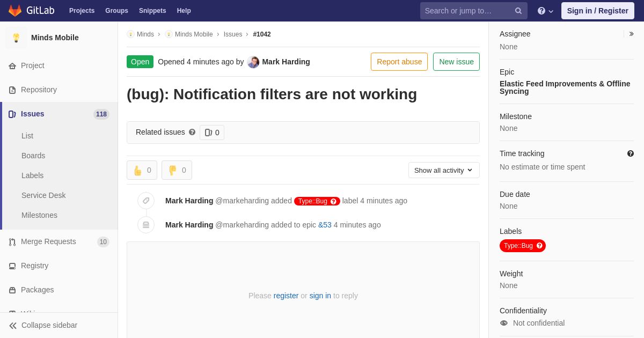Click the New issue button
644x338 pixels.
coord(456,62)
